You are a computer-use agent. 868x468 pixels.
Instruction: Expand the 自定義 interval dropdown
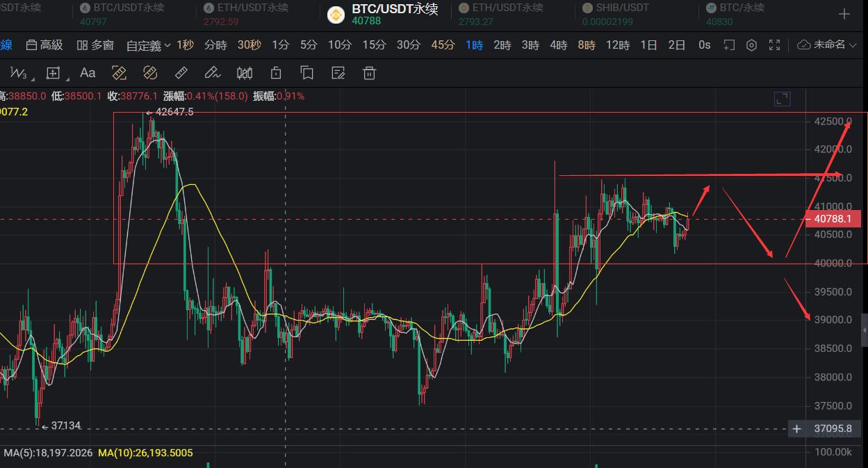[x=148, y=45]
